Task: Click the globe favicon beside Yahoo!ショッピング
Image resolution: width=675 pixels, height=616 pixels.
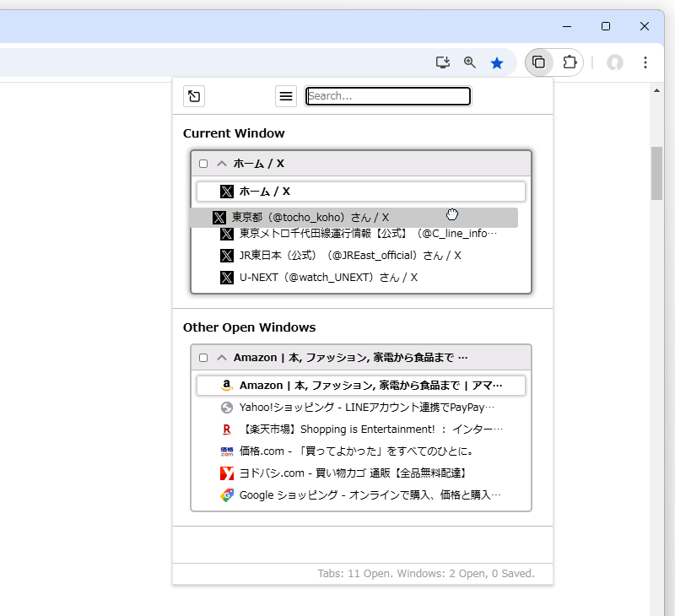Action: pos(227,408)
